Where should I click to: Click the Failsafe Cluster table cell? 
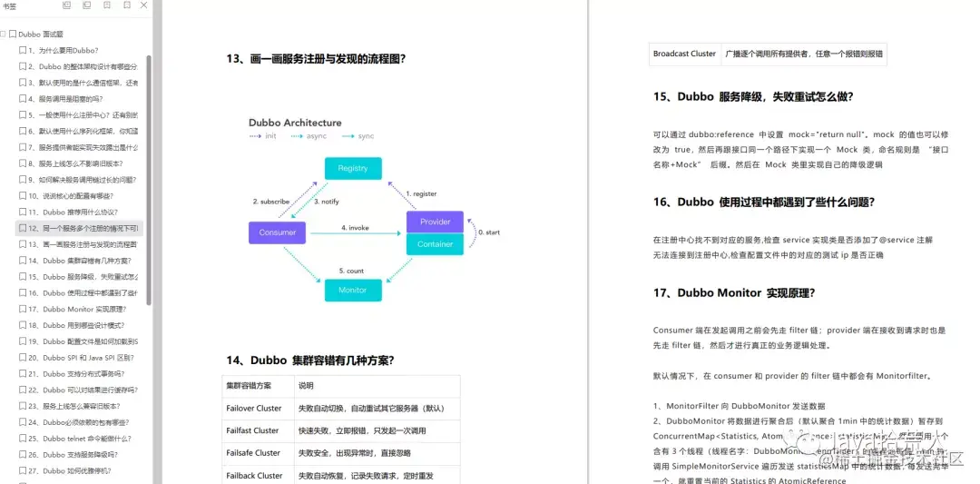click(x=258, y=453)
